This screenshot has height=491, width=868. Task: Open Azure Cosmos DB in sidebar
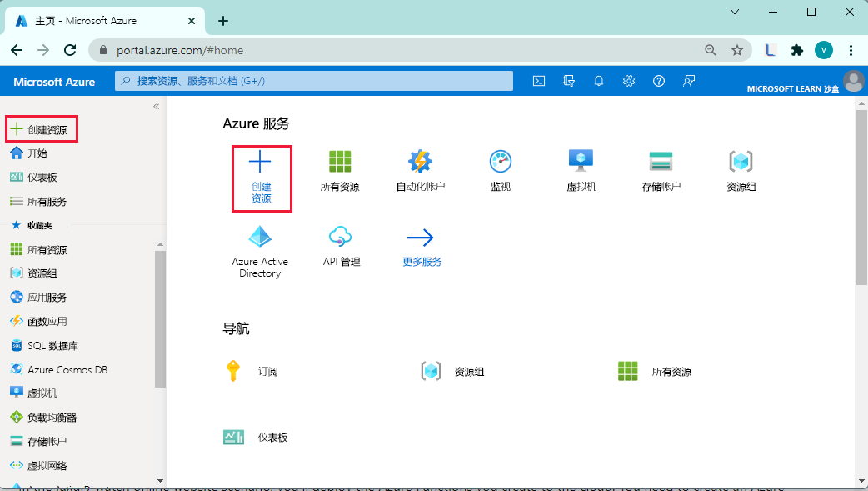(58, 369)
